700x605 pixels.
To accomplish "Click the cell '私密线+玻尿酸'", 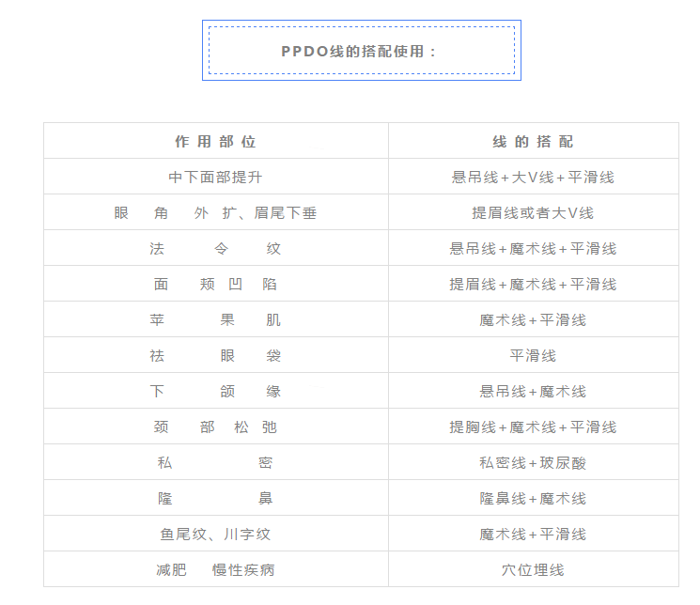I will [533, 463].
